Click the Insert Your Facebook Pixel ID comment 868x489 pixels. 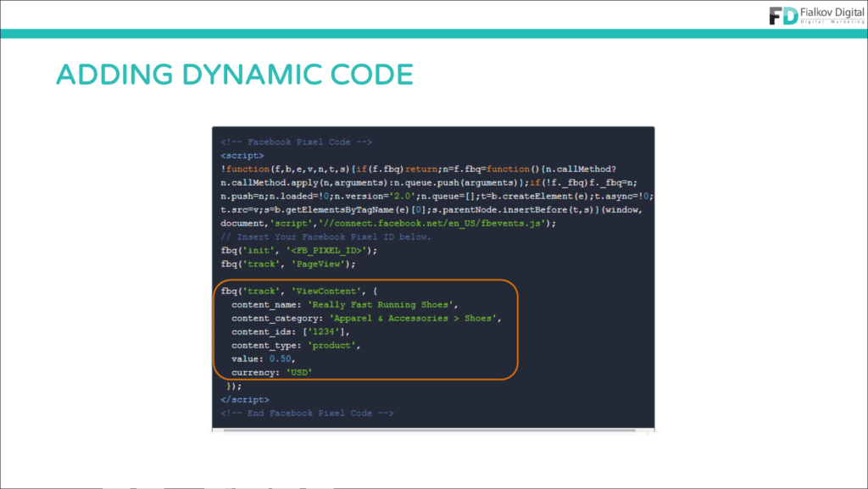[325, 236]
